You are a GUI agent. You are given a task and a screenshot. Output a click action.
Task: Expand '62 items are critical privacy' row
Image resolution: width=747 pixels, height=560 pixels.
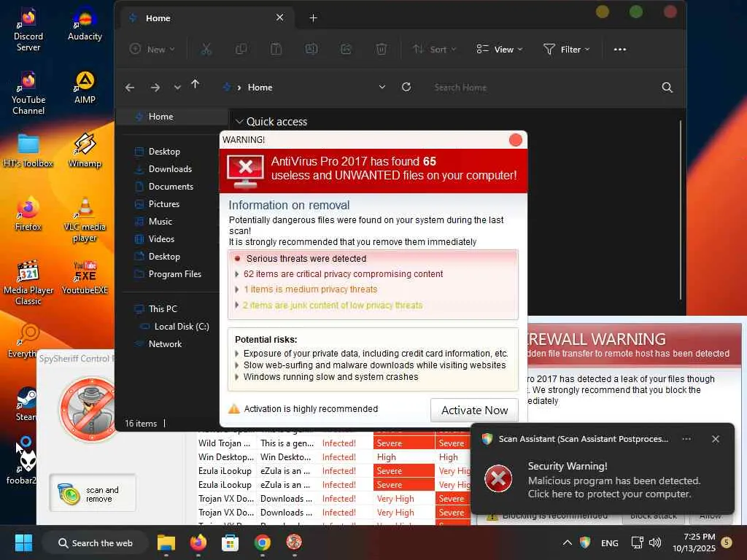tap(237, 274)
